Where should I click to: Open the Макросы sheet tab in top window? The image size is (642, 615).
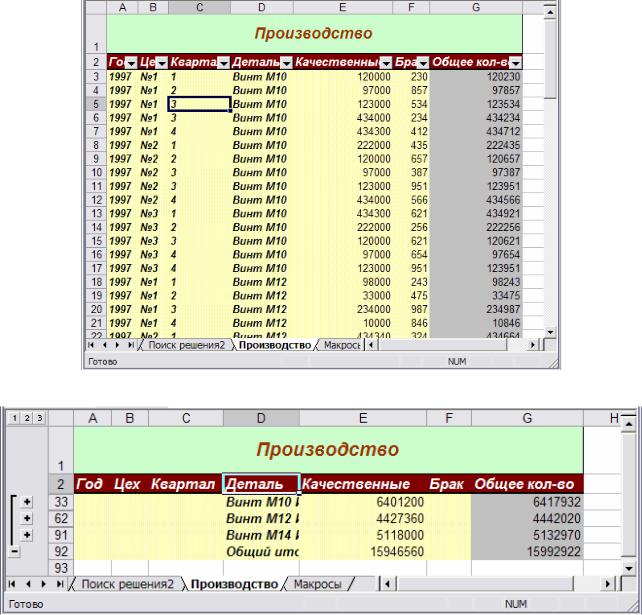click(x=341, y=345)
